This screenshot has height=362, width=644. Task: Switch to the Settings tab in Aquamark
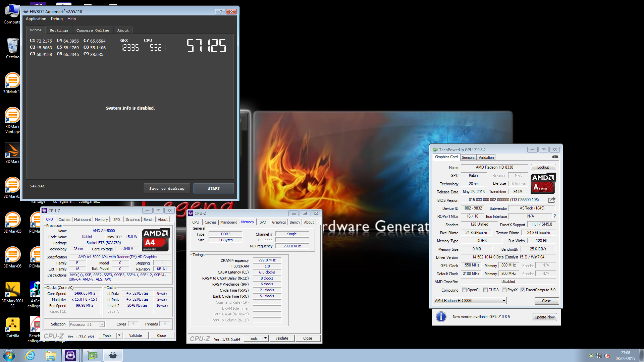tap(59, 30)
